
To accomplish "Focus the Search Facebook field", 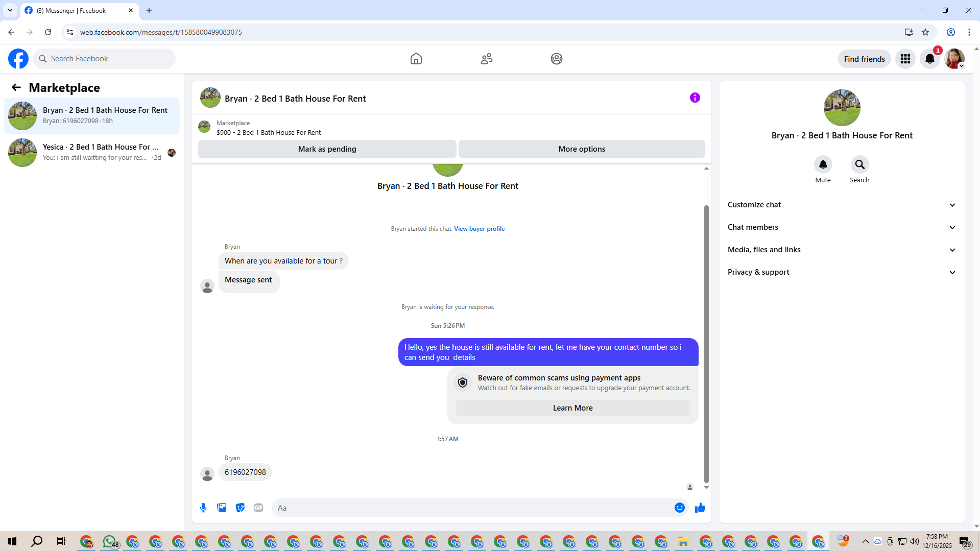I will (x=104, y=59).
